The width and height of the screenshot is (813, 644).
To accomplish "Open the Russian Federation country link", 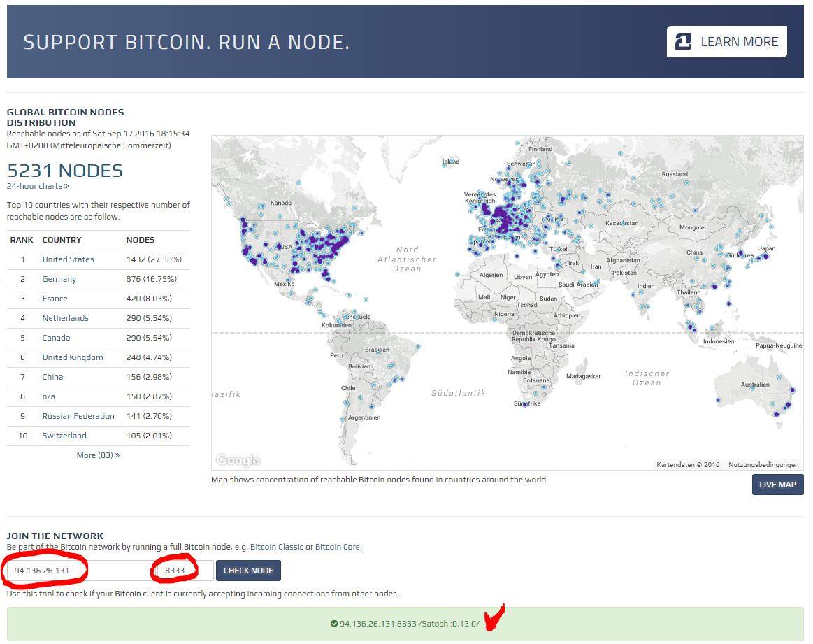I will (78, 416).
